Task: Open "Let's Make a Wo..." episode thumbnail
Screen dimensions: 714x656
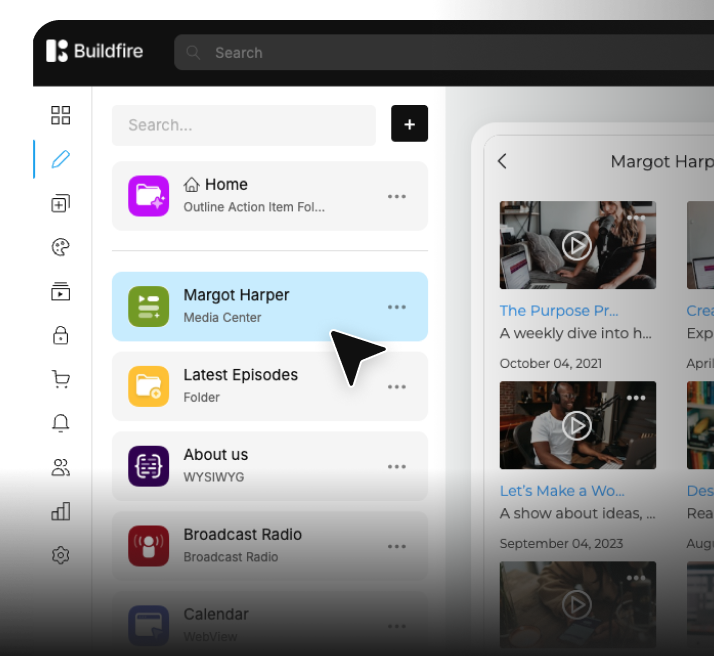Action: pos(577,425)
